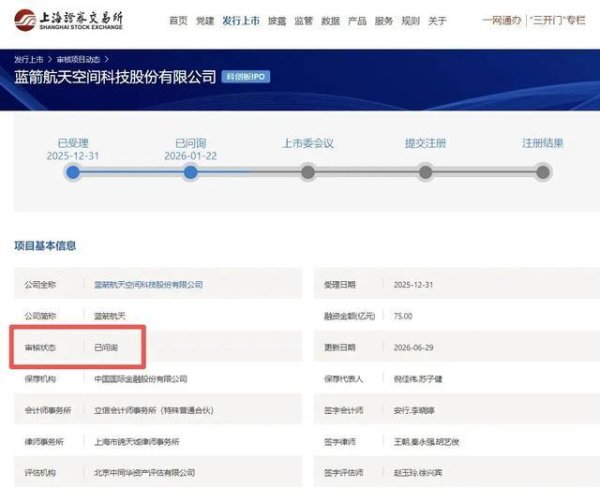Open the 数据 navigation item
The width and height of the screenshot is (600, 503).
pos(331,21)
